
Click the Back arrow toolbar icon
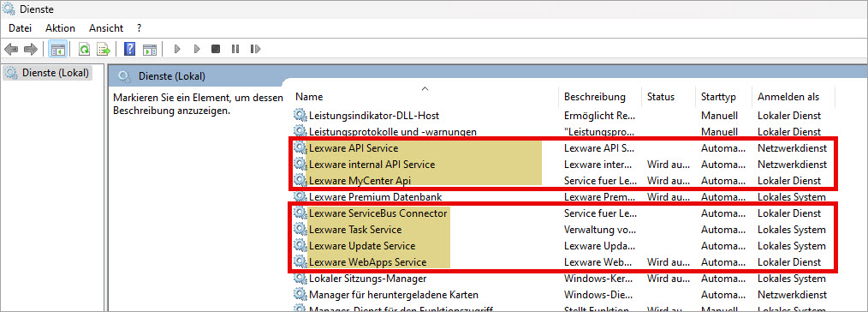(x=10, y=50)
